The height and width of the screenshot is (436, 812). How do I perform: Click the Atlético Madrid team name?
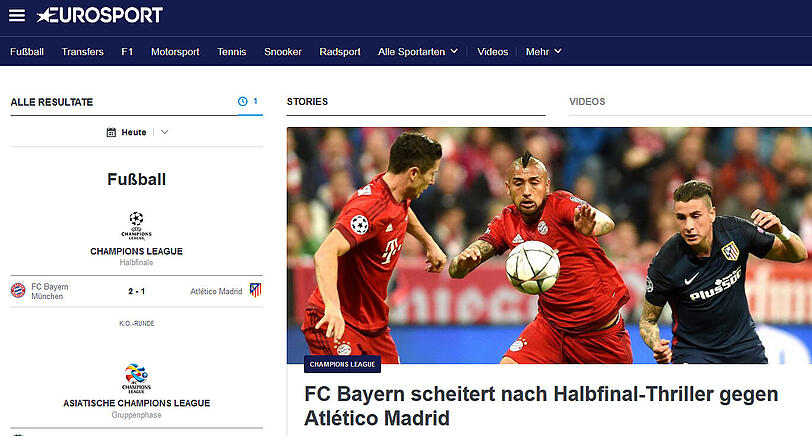click(216, 292)
